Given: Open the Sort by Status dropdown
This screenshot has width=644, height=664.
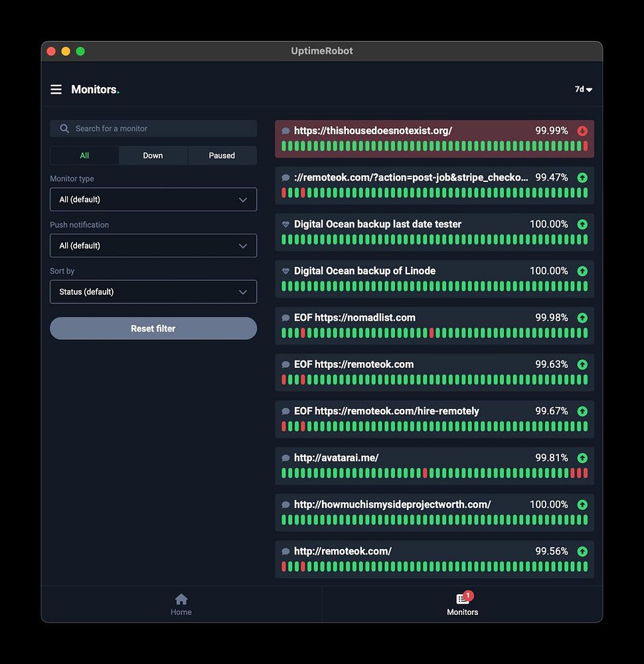Looking at the screenshot, I should pos(153,291).
